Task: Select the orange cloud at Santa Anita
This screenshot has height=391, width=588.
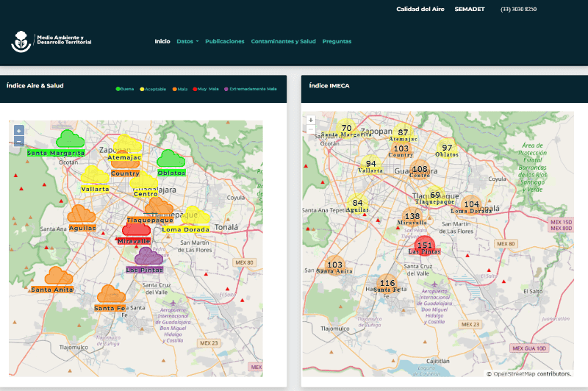Action: coord(57,276)
